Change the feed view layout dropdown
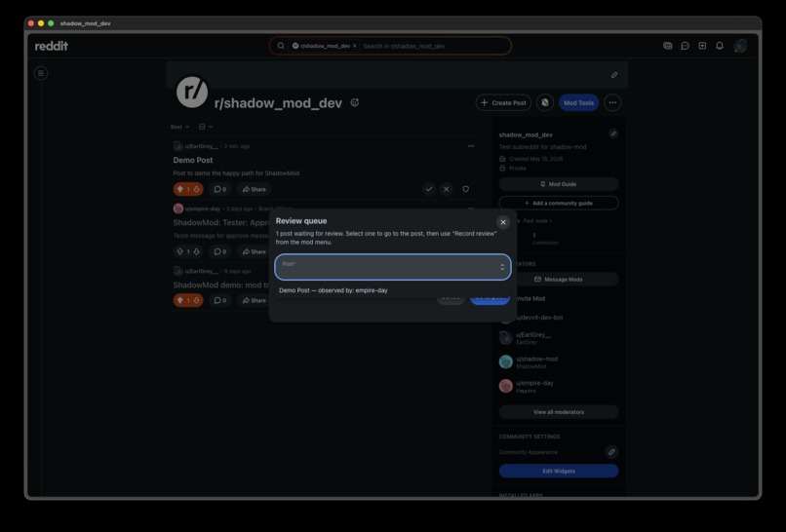786x532 pixels. tap(206, 127)
